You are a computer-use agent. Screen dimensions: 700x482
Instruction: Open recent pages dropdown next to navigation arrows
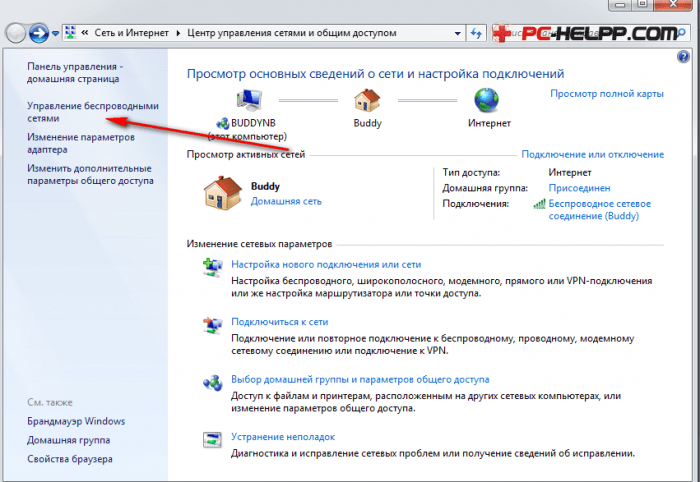tap(55, 33)
